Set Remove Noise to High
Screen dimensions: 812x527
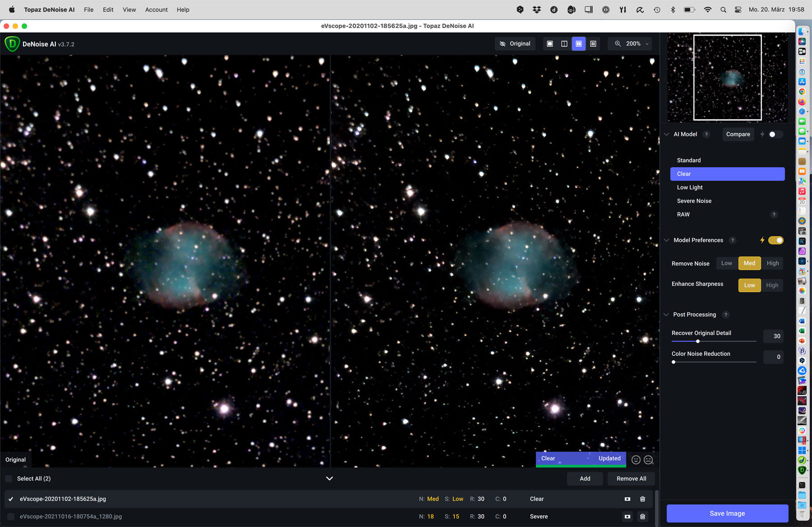[773, 263]
